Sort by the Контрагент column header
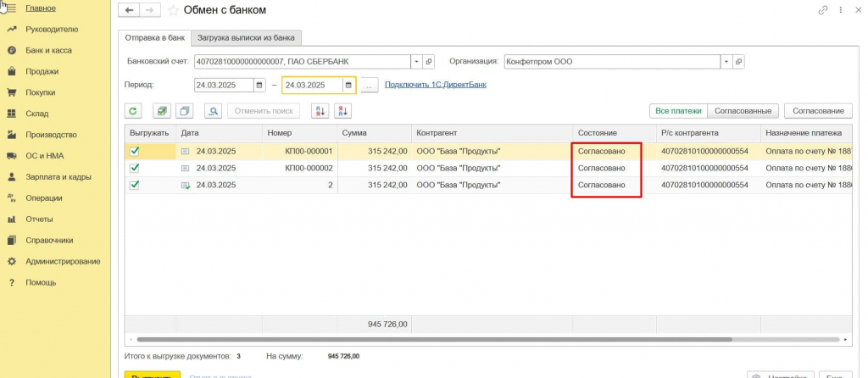 492,133
